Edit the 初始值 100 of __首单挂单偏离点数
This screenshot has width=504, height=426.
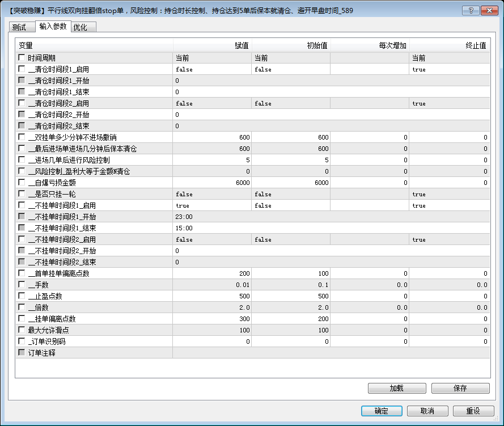coord(291,273)
